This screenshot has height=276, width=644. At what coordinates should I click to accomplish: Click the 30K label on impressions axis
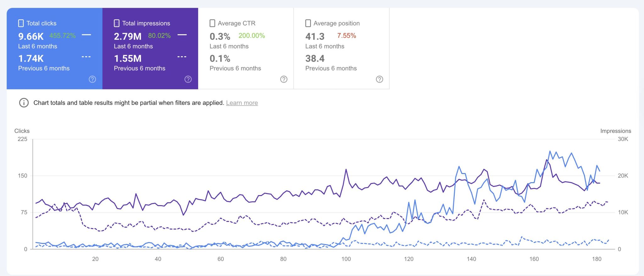pos(623,139)
